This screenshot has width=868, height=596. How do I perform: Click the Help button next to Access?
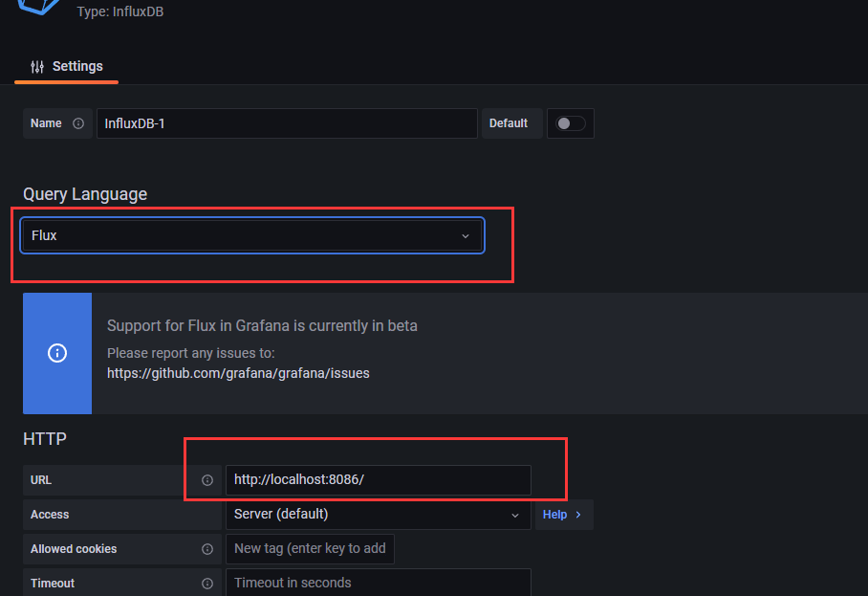tap(564, 515)
